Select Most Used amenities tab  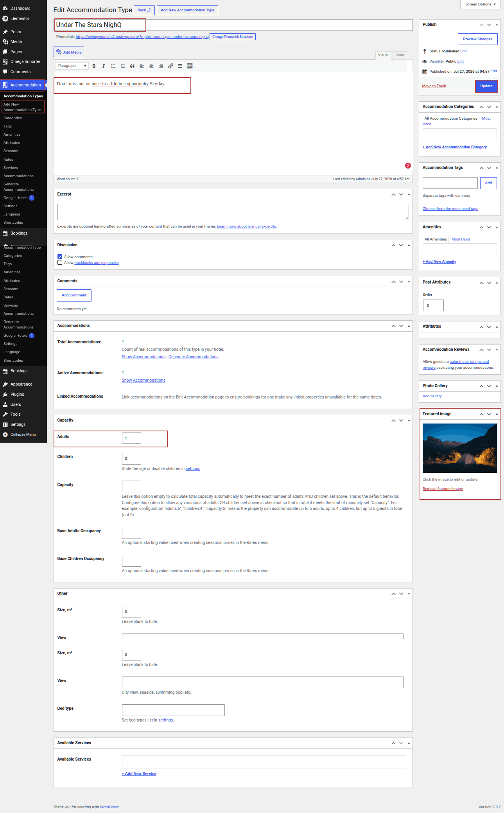461,239
